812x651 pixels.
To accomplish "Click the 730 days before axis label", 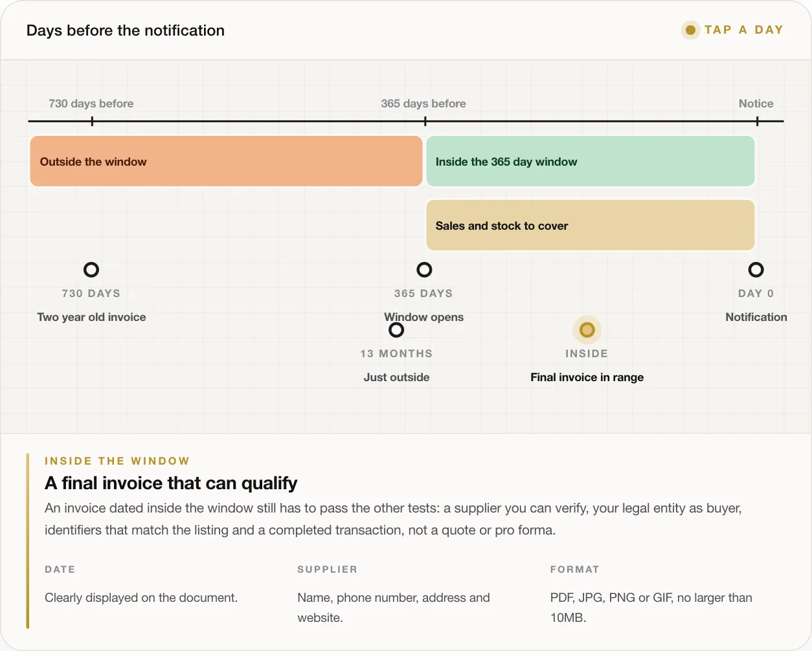I will (x=91, y=104).
